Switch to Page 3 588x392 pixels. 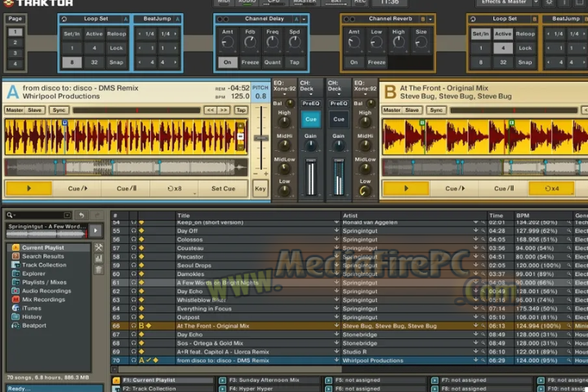[16, 53]
